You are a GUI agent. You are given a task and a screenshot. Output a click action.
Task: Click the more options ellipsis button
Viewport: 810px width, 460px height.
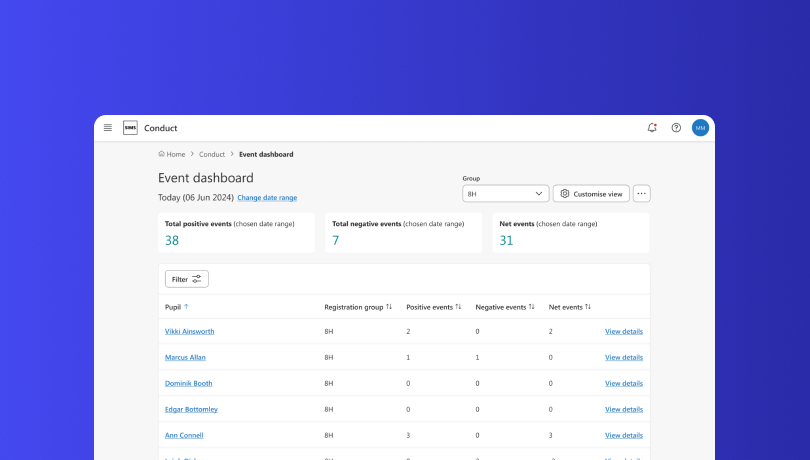(642, 194)
